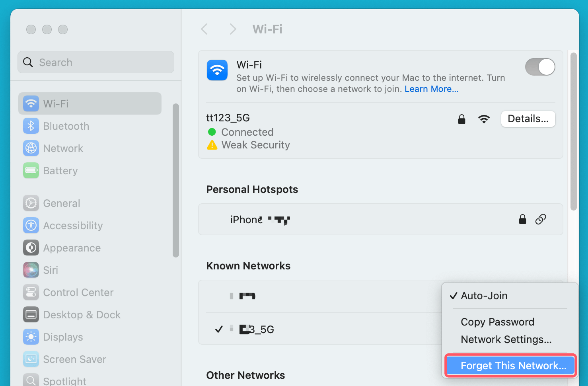Open Network Settings from the context menu
Viewport: 588px width, 386px height.
[x=506, y=339]
